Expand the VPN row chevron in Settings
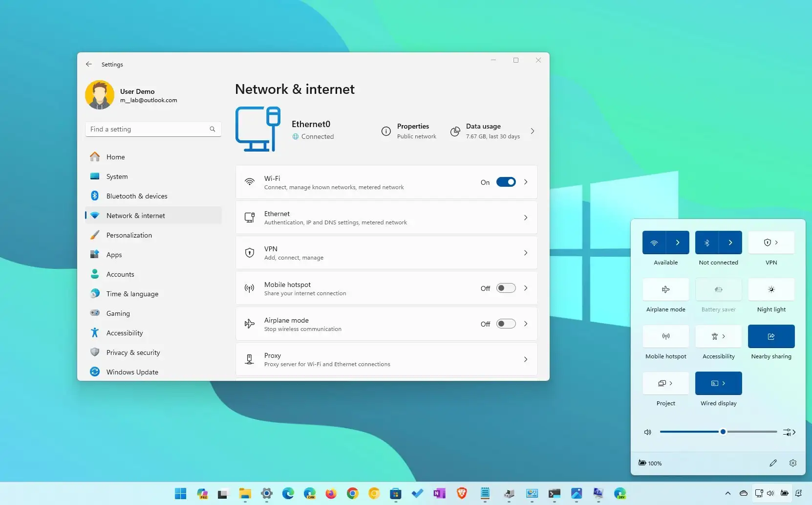Image resolution: width=812 pixels, height=505 pixels. tap(526, 253)
